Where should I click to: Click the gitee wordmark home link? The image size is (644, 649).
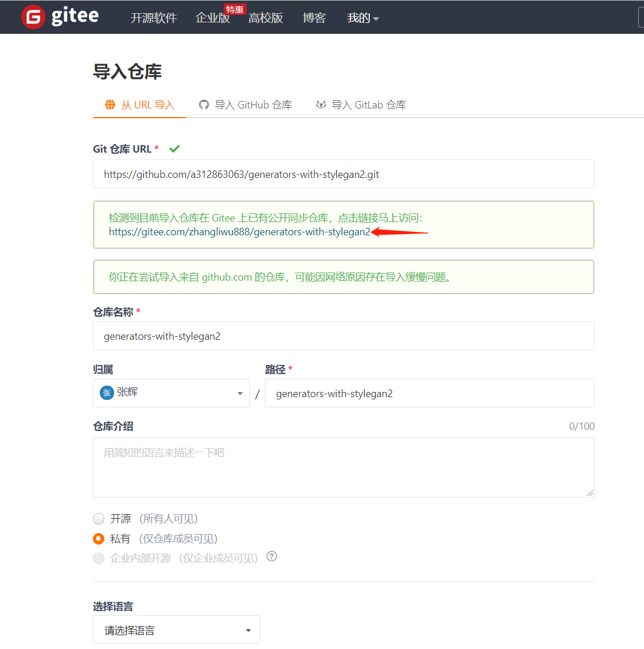(x=75, y=17)
